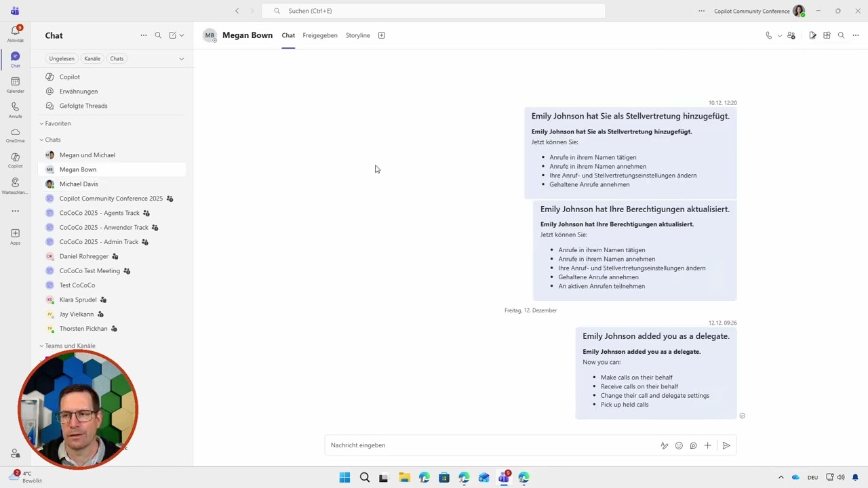Click the Suchen search box at top

click(x=433, y=11)
